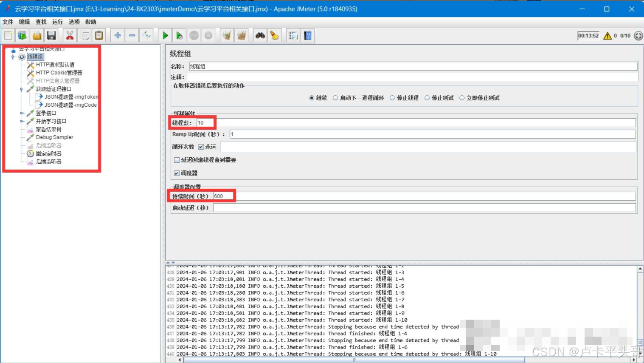
Task: Click the Copy toolbar icon
Action: [84, 35]
